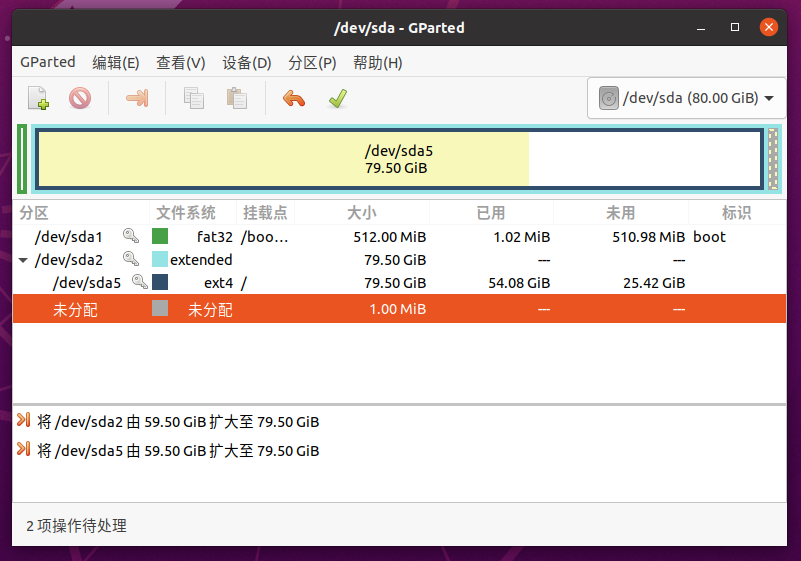Click the Paste partition toolbar icon
The height and width of the screenshot is (561, 801).
tap(237, 98)
